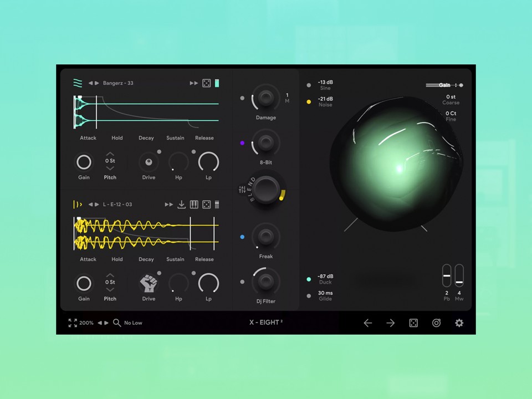Step to the next preset after Bangerz-33
This screenshot has height=399, width=532.
click(97, 83)
